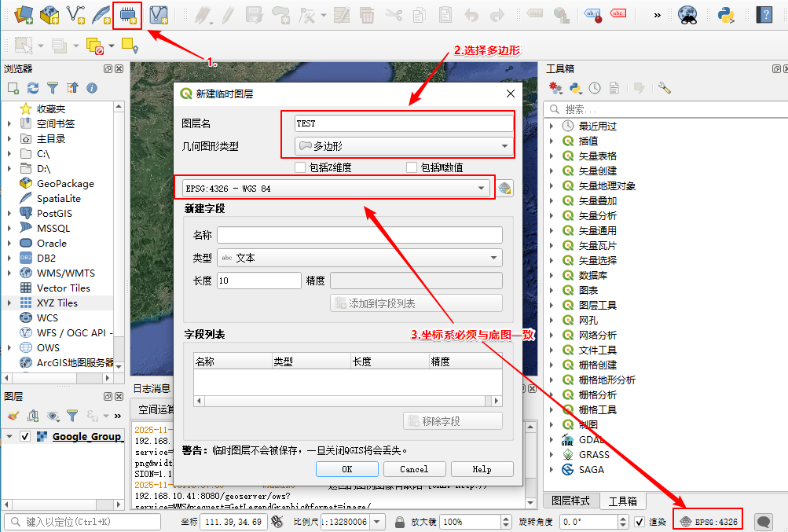Click the history clock icon in the Toolbox panel

point(595,88)
